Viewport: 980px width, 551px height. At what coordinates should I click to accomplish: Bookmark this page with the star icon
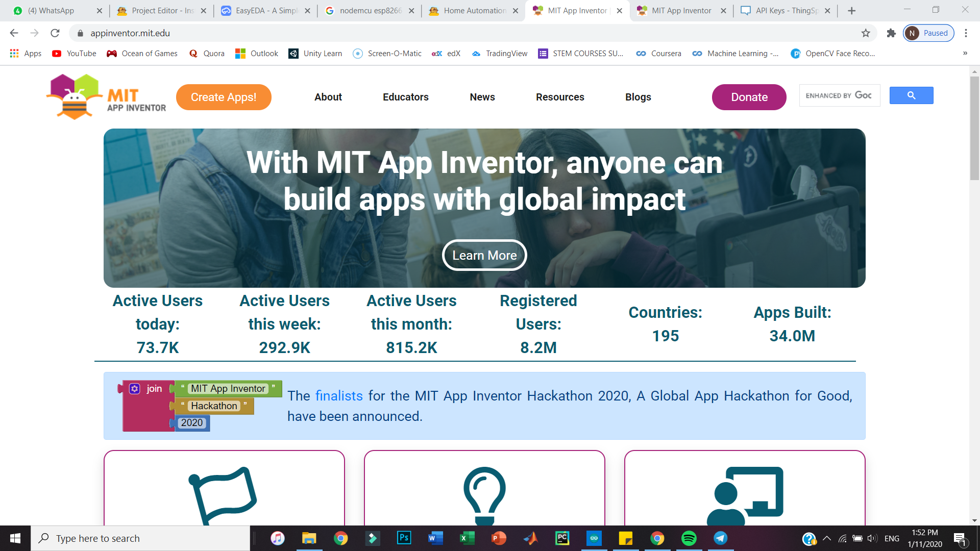coord(866,33)
